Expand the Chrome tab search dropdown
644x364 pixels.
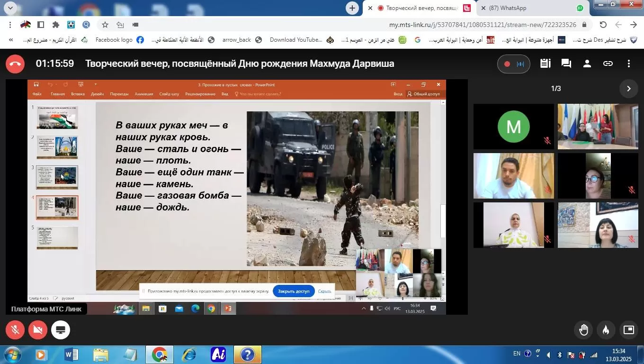(10, 8)
